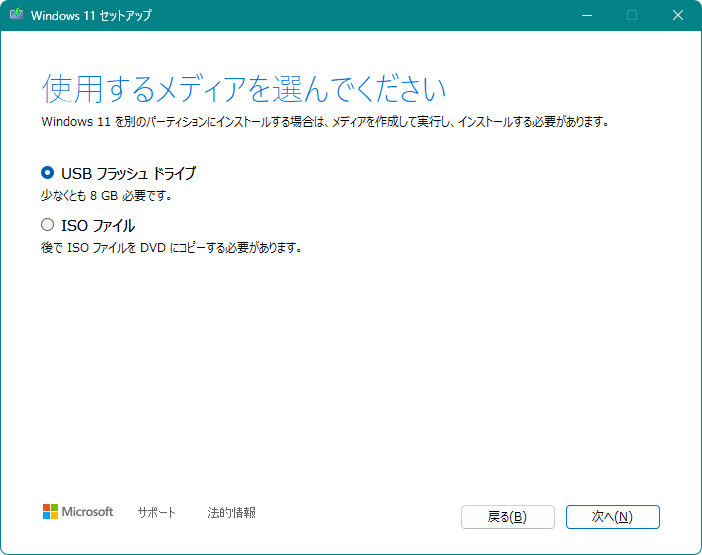Click the USB フラッシュ ドライブ label text
Viewport: 702px width, 555px height.
tap(128, 173)
